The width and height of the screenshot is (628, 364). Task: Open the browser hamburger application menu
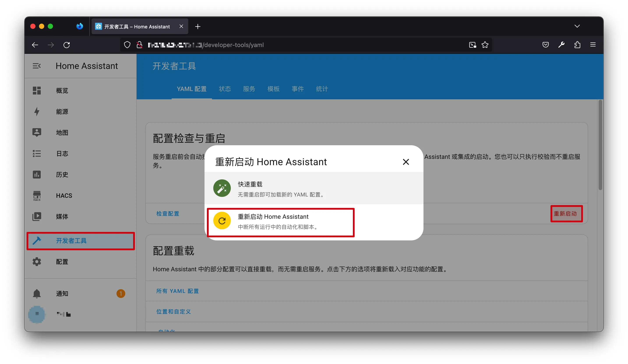point(593,45)
